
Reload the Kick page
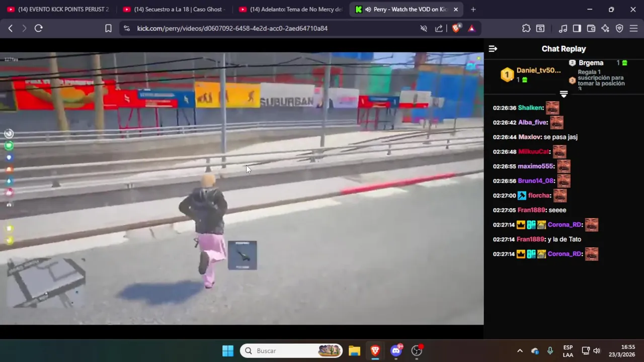pyautogui.click(x=38, y=28)
